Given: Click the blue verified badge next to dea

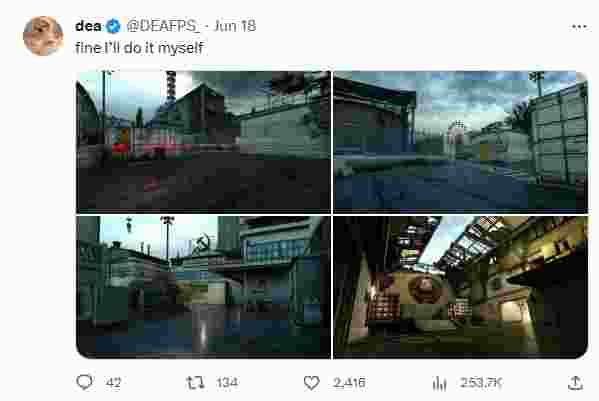Looking at the screenshot, I should pos(113,26).
